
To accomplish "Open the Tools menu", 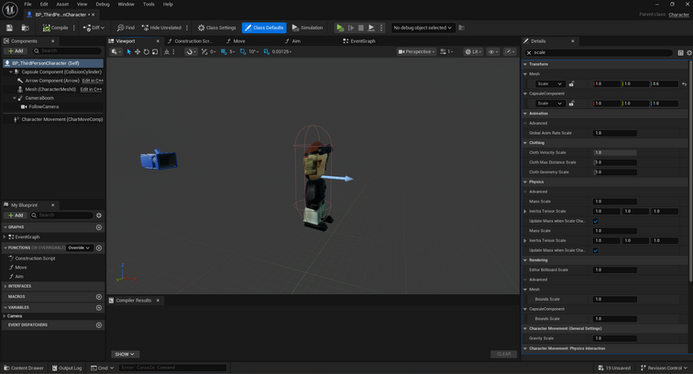I will click(x=148, y=4).
